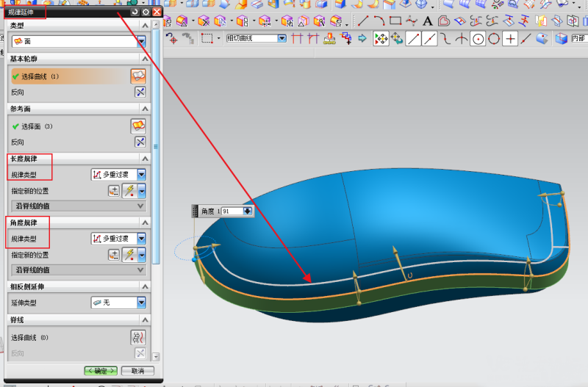Screen dimensions: 588x387
Task: Toggle the midpoint snap point icon
Action: pyautogui.click(x=429, y=39)
